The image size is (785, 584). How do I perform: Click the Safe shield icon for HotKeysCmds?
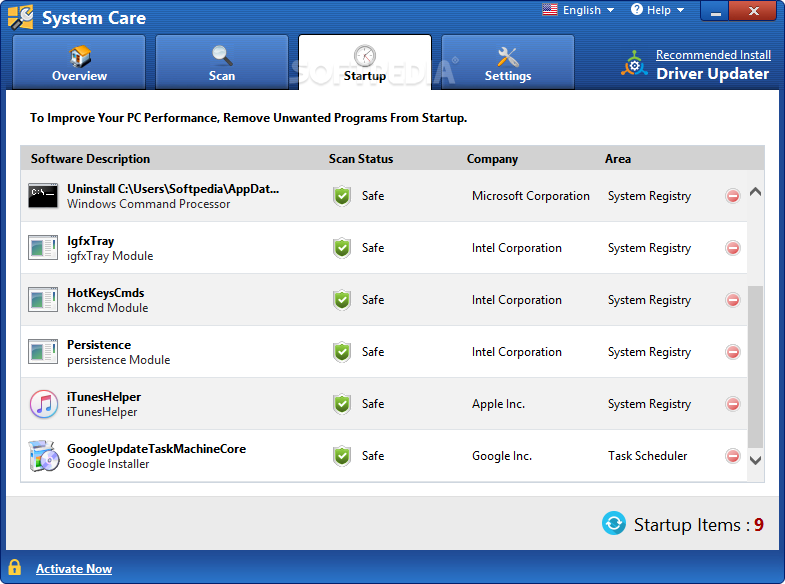(342, 300)
